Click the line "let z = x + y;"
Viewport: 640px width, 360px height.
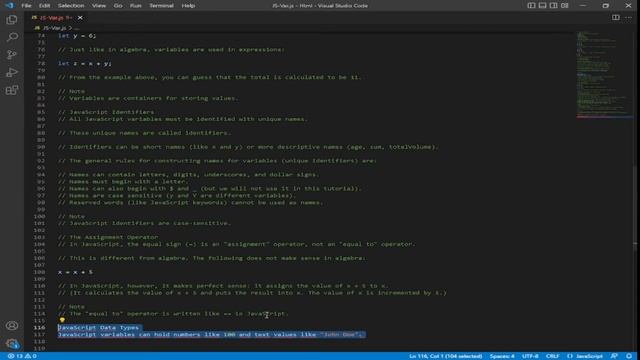pyautogui.click(x=84, y=63)
